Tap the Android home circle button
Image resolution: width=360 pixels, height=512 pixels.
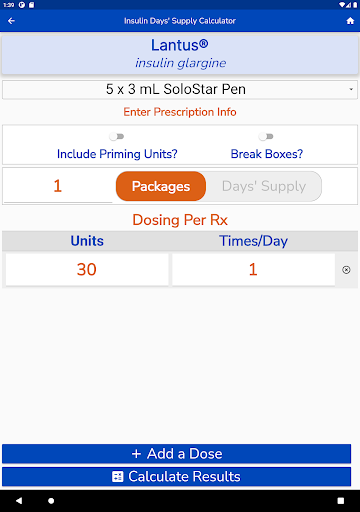pos(51,501)
